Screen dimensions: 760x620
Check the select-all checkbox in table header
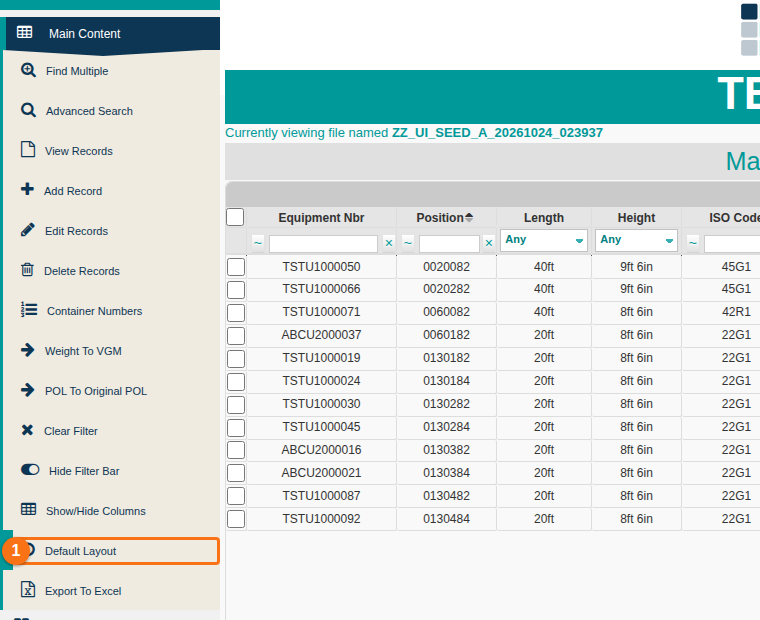tap(235, 217)
